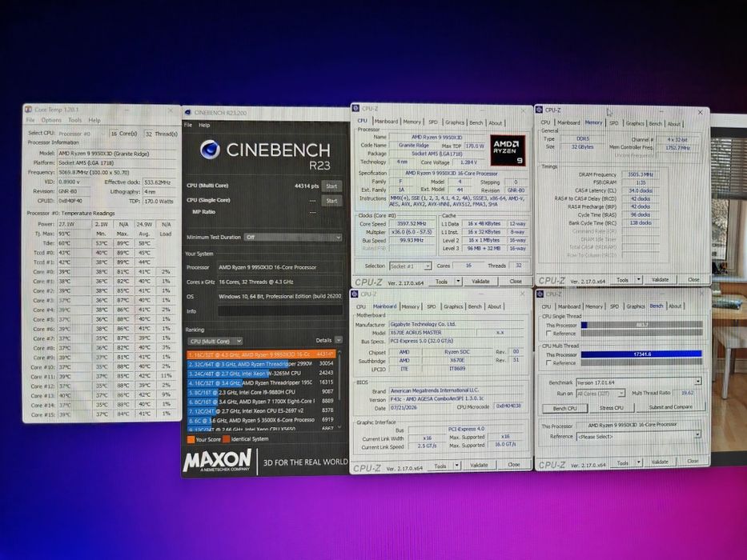This screenshot has width=747, height=560.
Task: Open the CPU (Multi Core) ranking dropdown
Action: click(215, 341)
